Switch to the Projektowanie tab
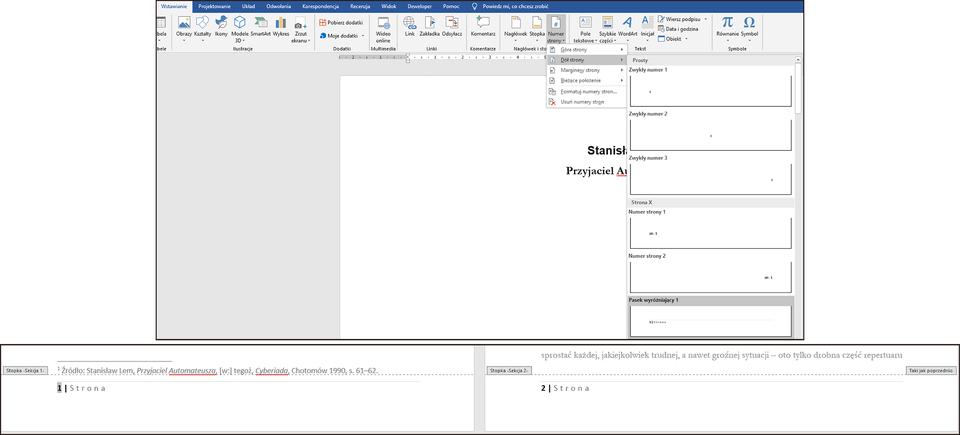960x435 pixels. click(214, 6)
